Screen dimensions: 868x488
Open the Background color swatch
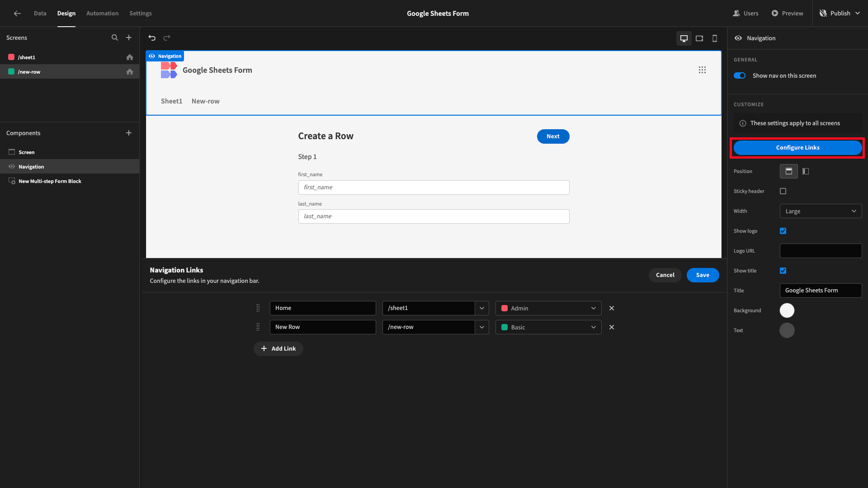[787, 310]
